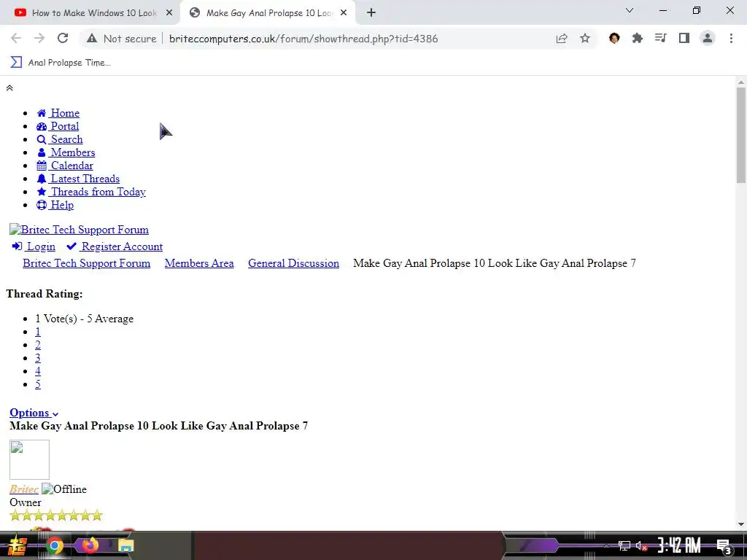Image resolution: width=747 pixels, height=560 pixels.
Task: Open the Chrome profile icon
Action: [708, 38]
